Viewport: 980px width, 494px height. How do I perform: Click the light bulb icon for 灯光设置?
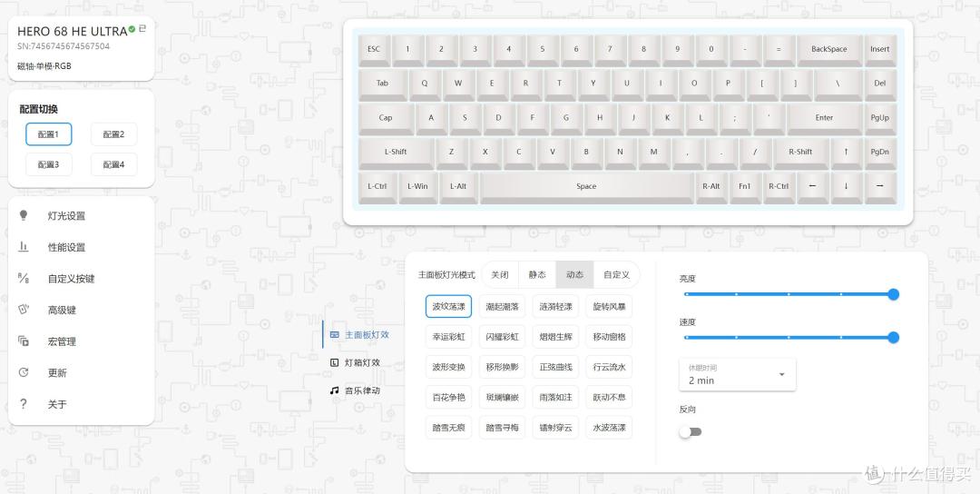[x=24, y=216]
